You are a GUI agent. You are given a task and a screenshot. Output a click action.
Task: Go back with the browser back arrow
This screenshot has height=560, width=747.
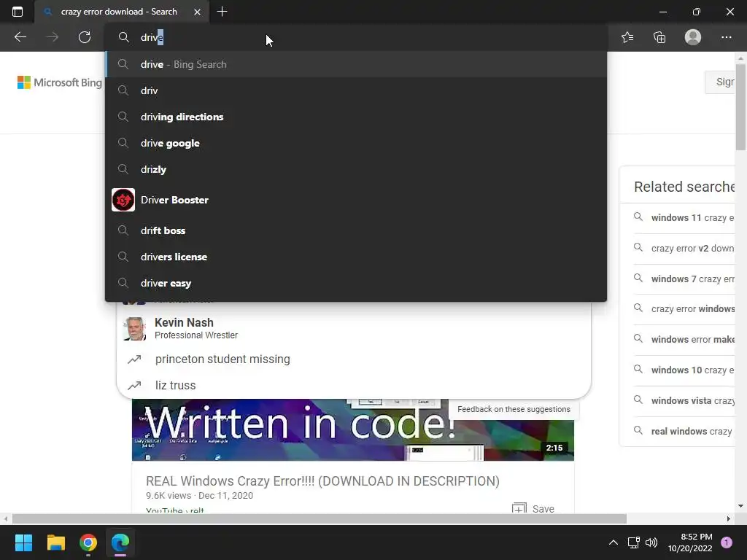pos(20,37)
